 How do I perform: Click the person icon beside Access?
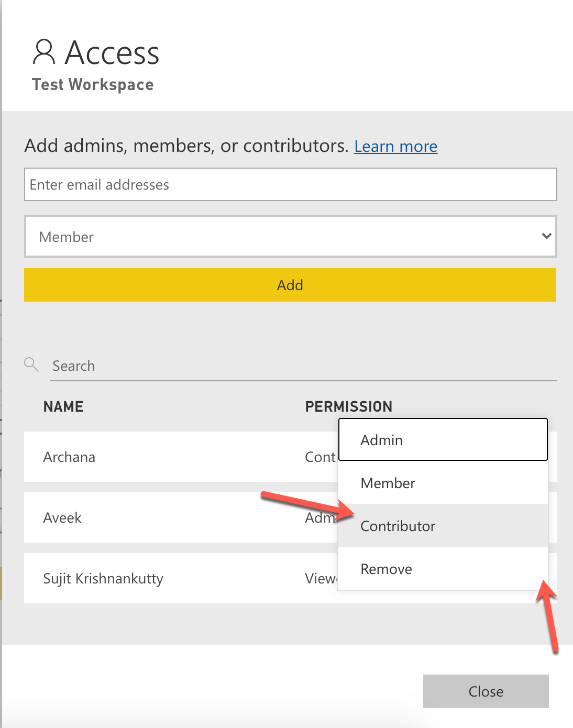click(44, 52)
